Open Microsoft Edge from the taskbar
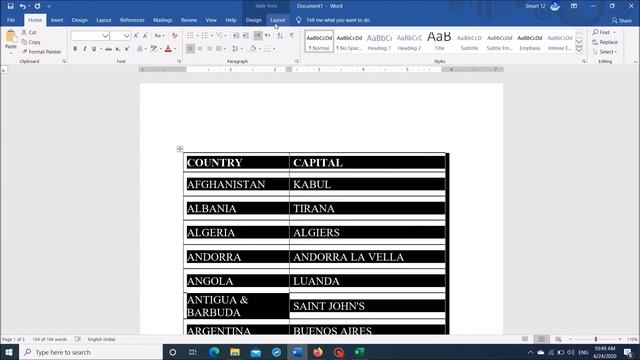Screen dimensions: 640x360 click(x=214, y=352)
